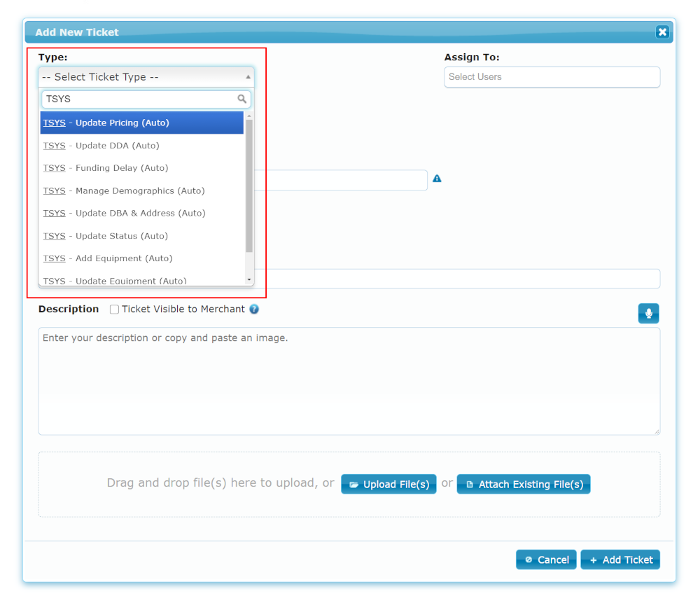Click the scroll-up arrow of type list
Image resolution: width=700 pixels, height=605 pixels.
tap(249, 116)
